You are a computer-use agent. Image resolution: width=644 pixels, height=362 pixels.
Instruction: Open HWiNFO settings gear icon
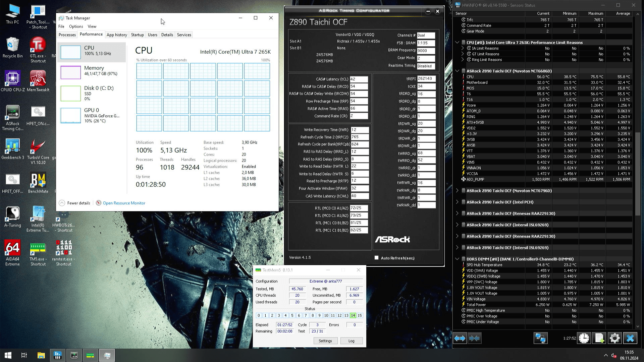(614, 338)
